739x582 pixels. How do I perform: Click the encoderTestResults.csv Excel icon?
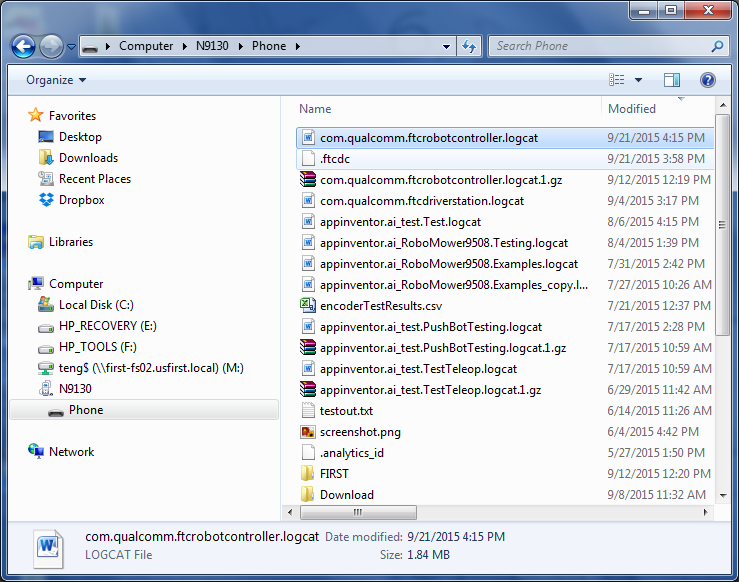tap(308, 305)
